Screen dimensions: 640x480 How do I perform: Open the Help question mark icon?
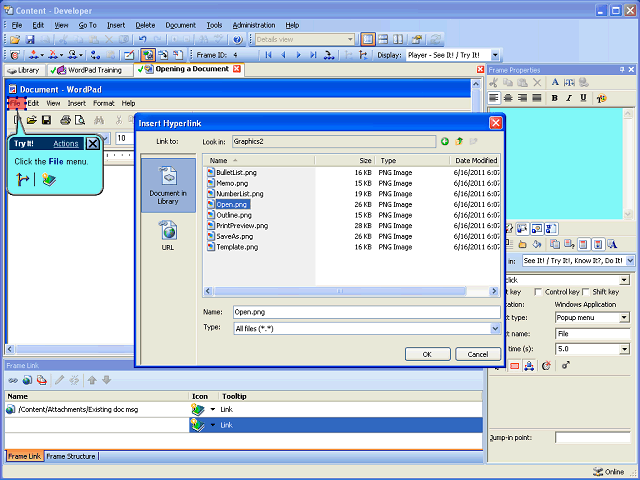pos(238,40)
